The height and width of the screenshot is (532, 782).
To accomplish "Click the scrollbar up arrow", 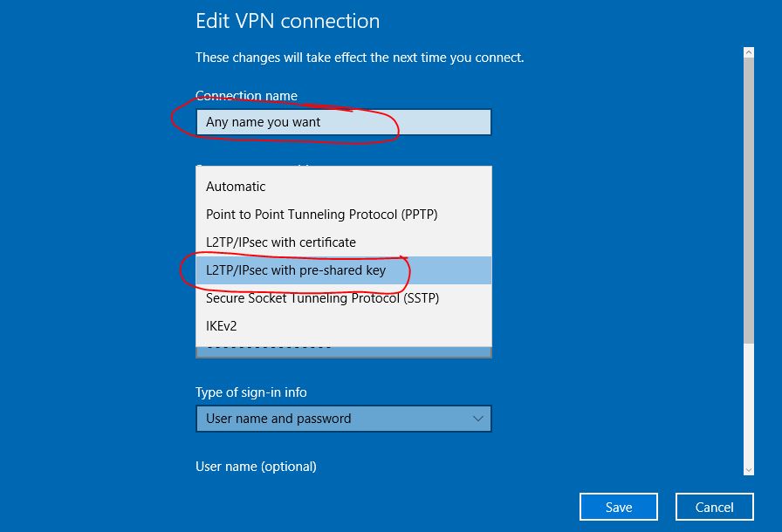I will 749,52.
